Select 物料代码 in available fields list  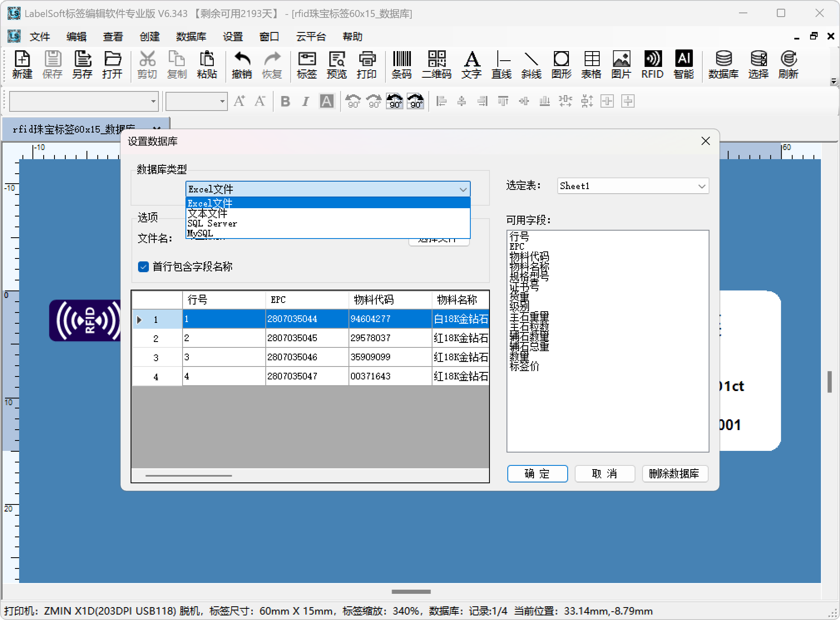tap(529, 257)
